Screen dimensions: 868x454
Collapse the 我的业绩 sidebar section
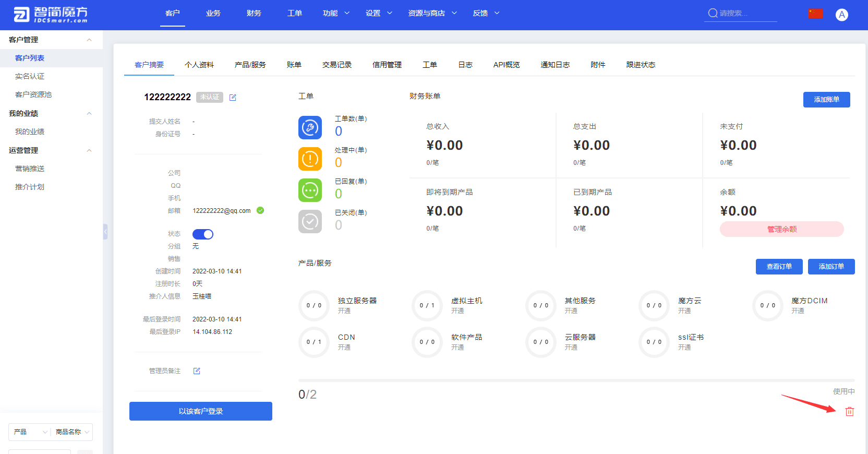[89, 113]
